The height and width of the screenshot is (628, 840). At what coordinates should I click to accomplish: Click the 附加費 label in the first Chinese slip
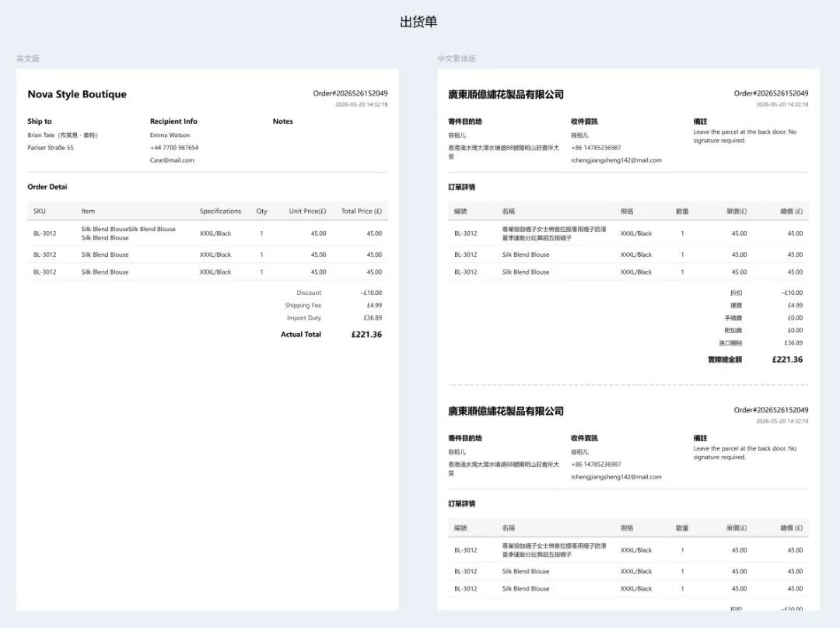tap(733, 331)
